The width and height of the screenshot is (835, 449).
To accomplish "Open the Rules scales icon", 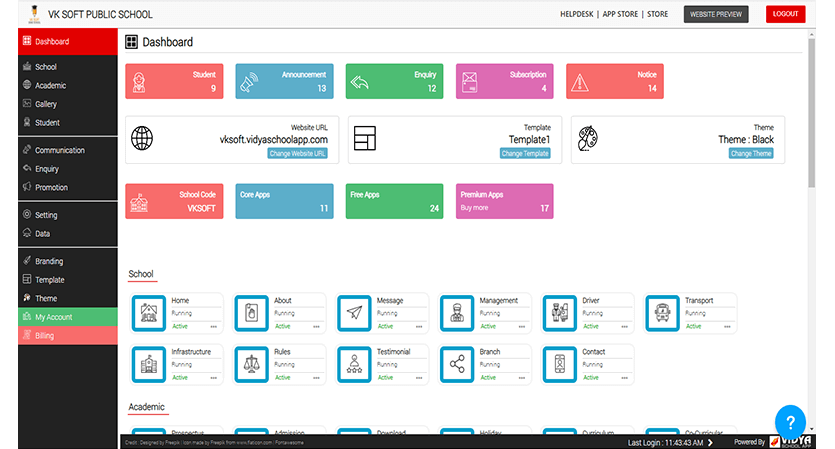I will (251, 364).
